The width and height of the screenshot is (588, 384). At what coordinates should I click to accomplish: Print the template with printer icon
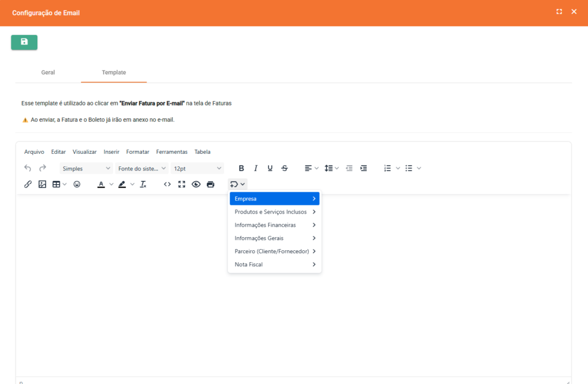tap(210, 184)
